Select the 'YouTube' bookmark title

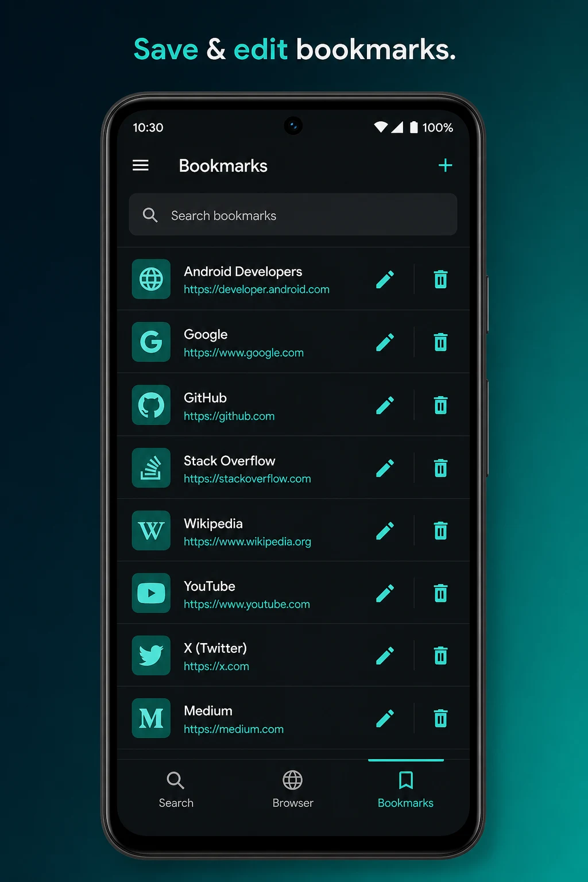pyautogui.click(x=210, y=586)
